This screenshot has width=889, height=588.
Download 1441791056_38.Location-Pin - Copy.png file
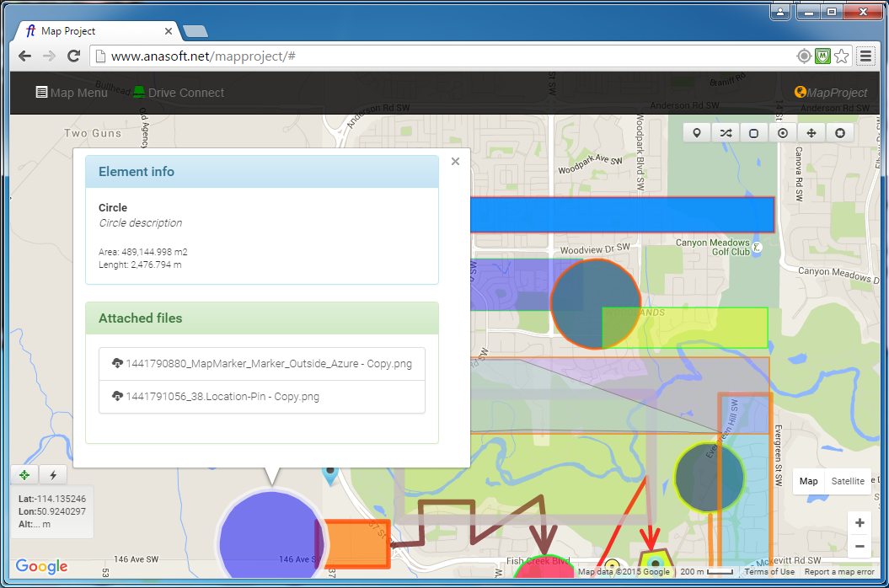click(262, 396)
